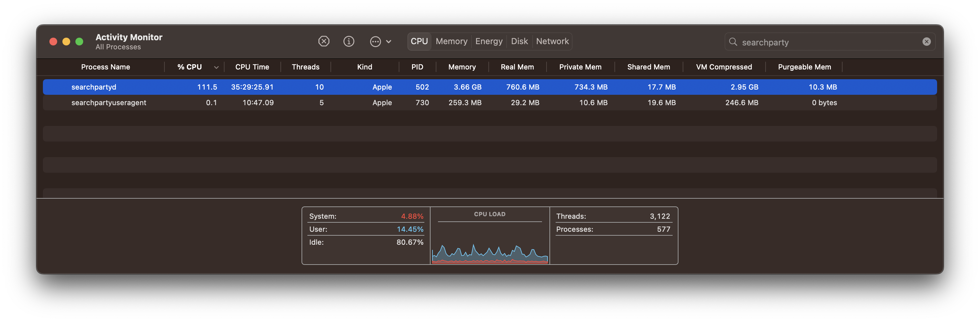Click the 19.6 MB shared memory cell
Screen dimensions: 980x322
[661, 103]
